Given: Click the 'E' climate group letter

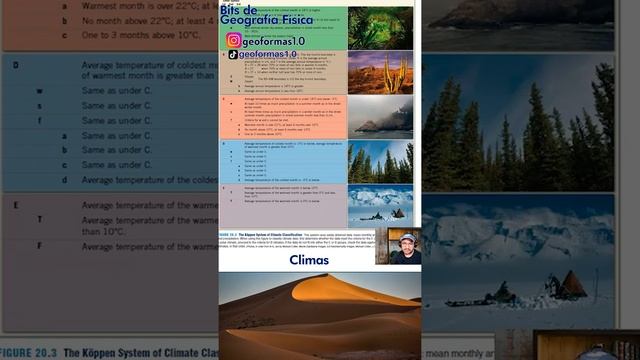Looking at the screenshot, I should click(16, 205).
